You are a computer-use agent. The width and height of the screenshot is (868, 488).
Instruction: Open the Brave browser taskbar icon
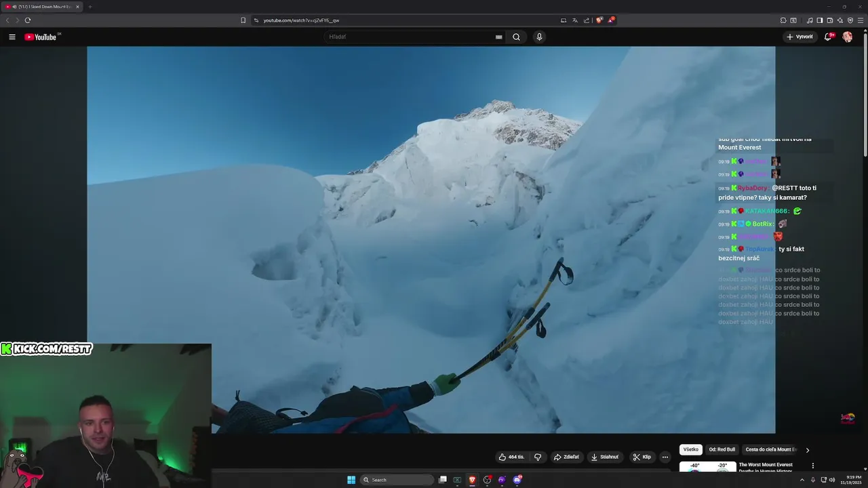473,480
